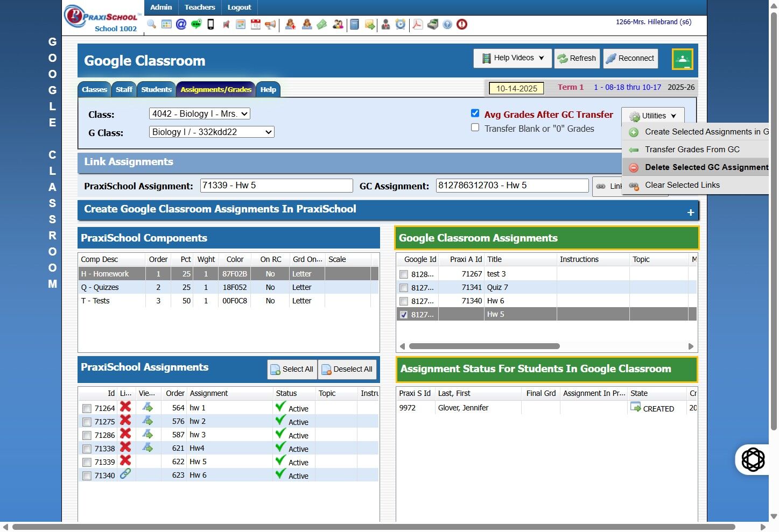
Task: Tick the checkbox for assignment 71264
Action: pos(87,409)
